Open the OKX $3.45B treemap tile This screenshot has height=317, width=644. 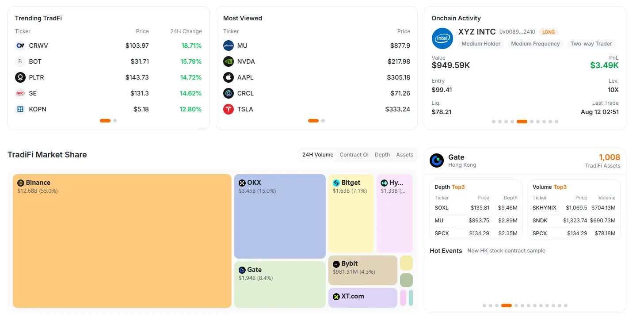280,216
